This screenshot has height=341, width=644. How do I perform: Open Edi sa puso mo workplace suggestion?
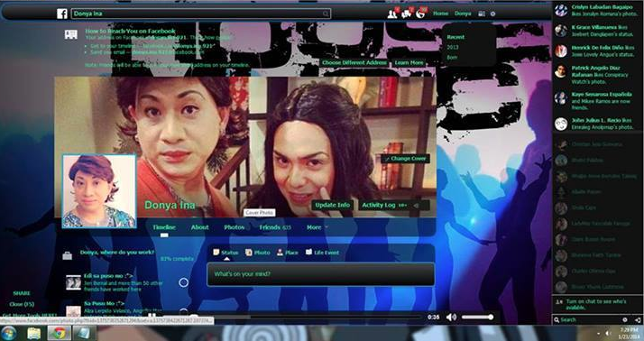point(108,276)
